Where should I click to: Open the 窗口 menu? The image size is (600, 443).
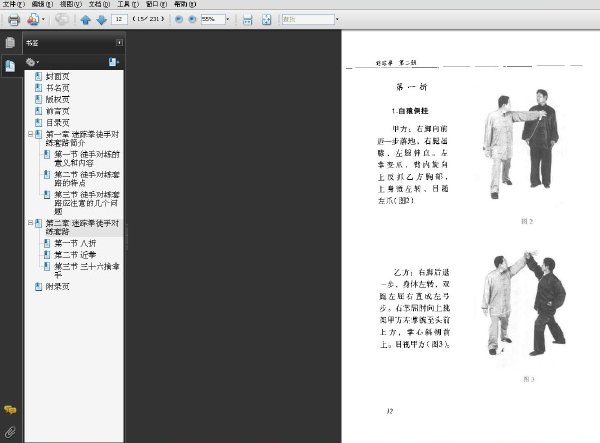tap(156, 4)
